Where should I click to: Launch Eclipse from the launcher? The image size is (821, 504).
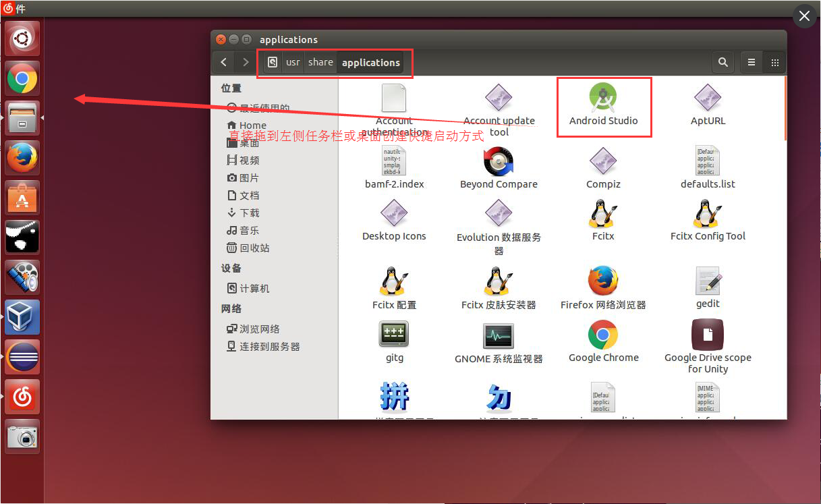click(x=22, y=357)
